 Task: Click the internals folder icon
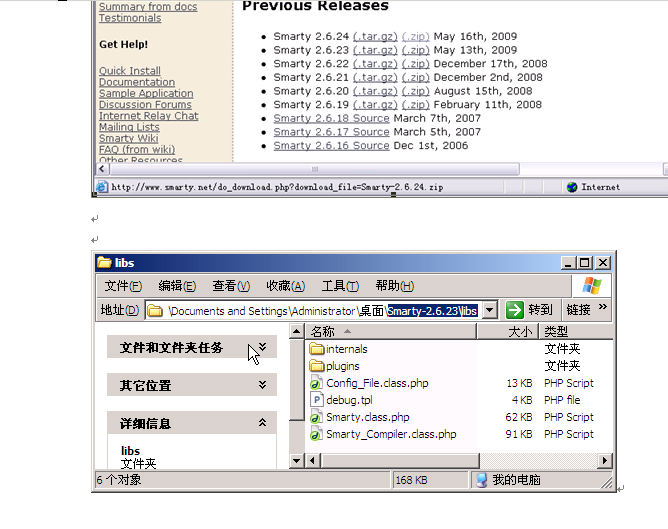click(x=317, y=349)
